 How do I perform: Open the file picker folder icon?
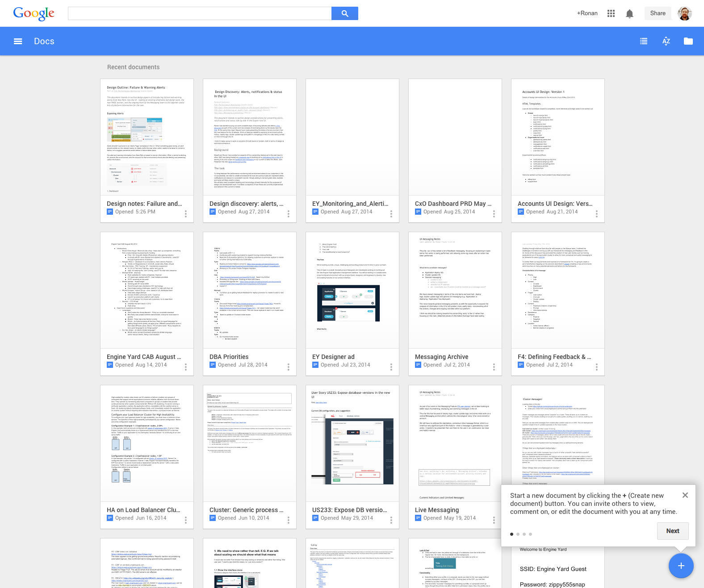coord(688,42)
